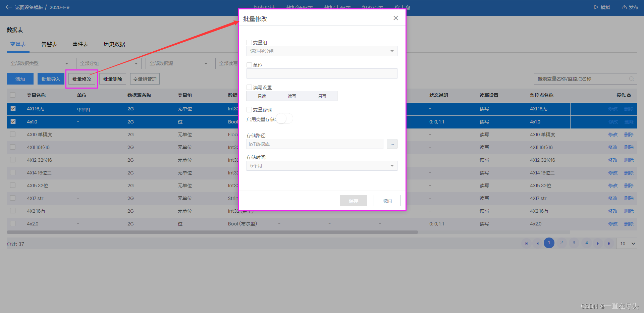644x313 pixels.
Task: Click the search magnifier icon in variable search box
Action: [631, 79]
